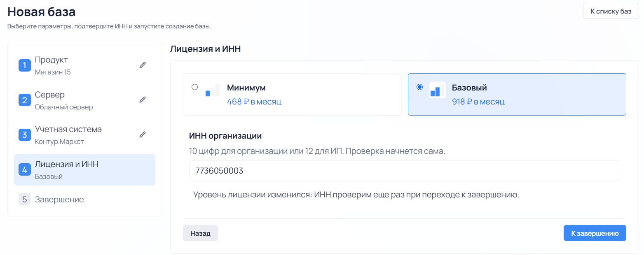The height and width of the screenshot is (255, 644).
Task: Click the Назад button
Action: click(200, 233)
